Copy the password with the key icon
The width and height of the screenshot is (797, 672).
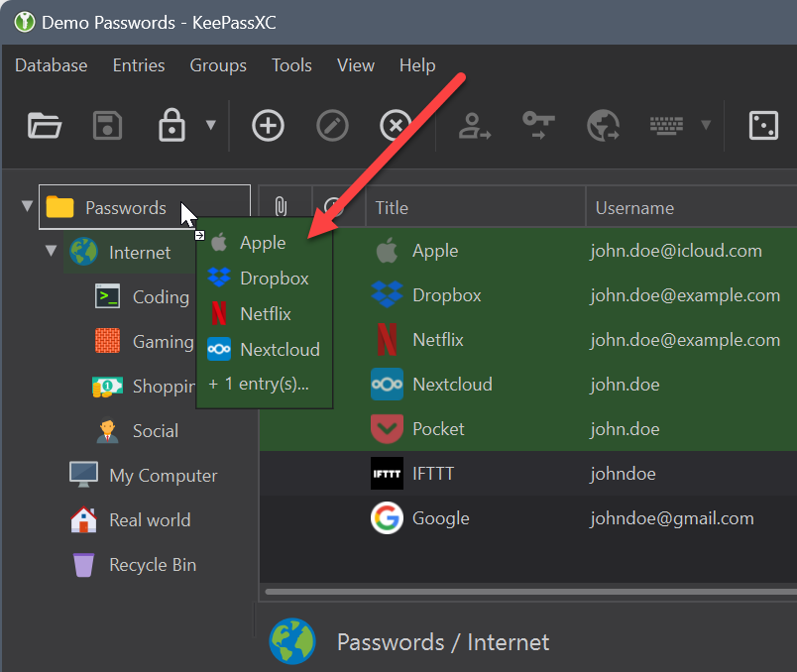(x=536, y=126)
